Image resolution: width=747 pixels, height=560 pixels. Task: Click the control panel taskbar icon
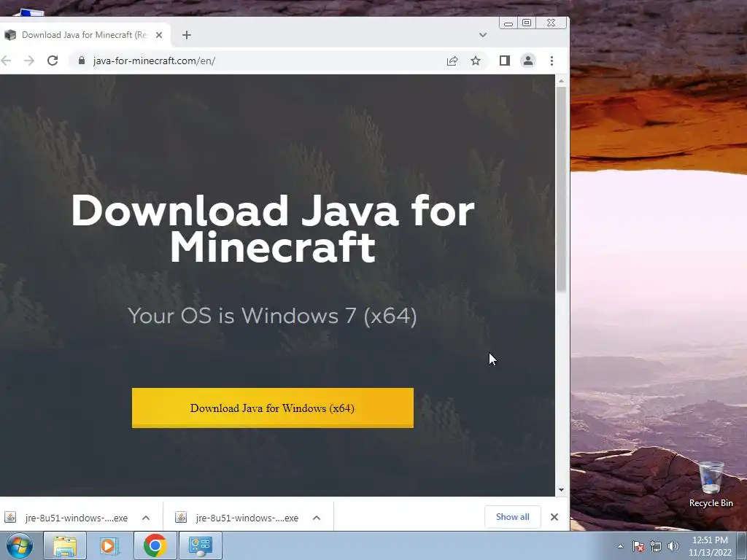(x=200, y=545)
